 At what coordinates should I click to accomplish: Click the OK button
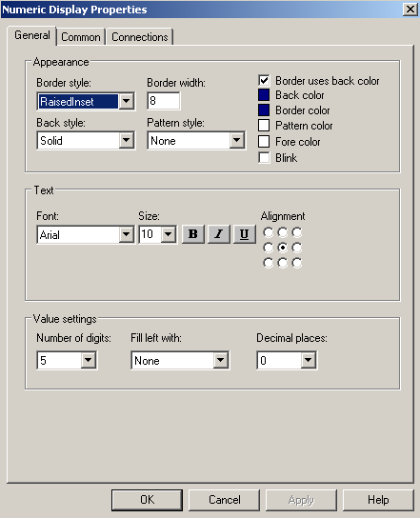coord(147,500)
